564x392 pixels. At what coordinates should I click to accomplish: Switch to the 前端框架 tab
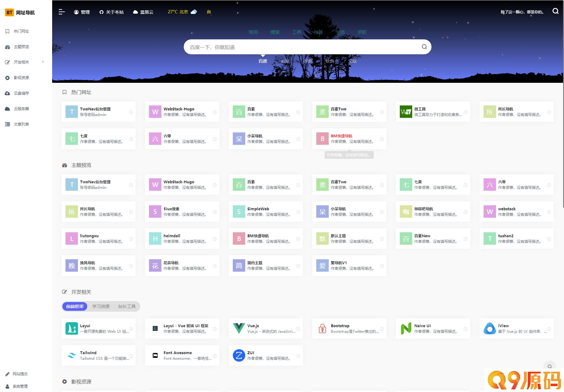coord(75,306)
